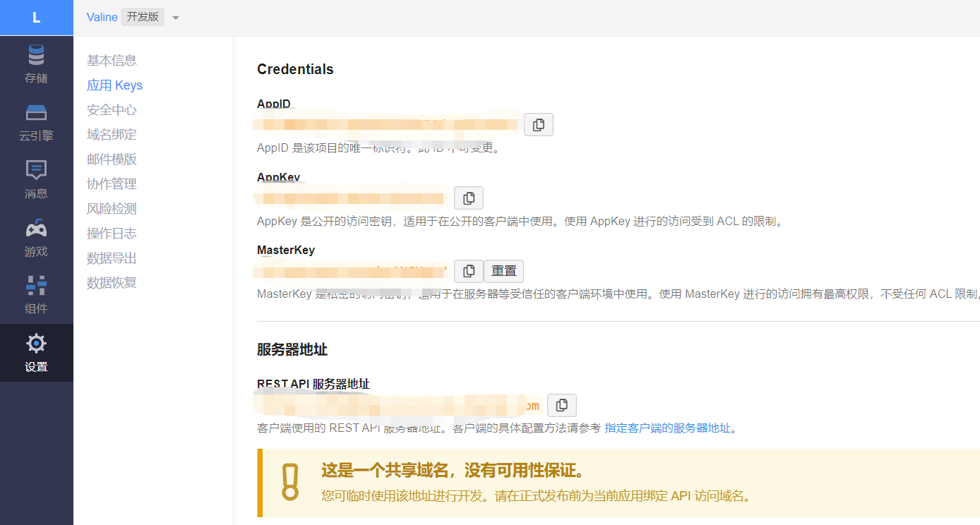This screenshot has height=525, width=980.
Task: Open the 存储 (Storage) section in sidebar
Action: pos(36,64)
